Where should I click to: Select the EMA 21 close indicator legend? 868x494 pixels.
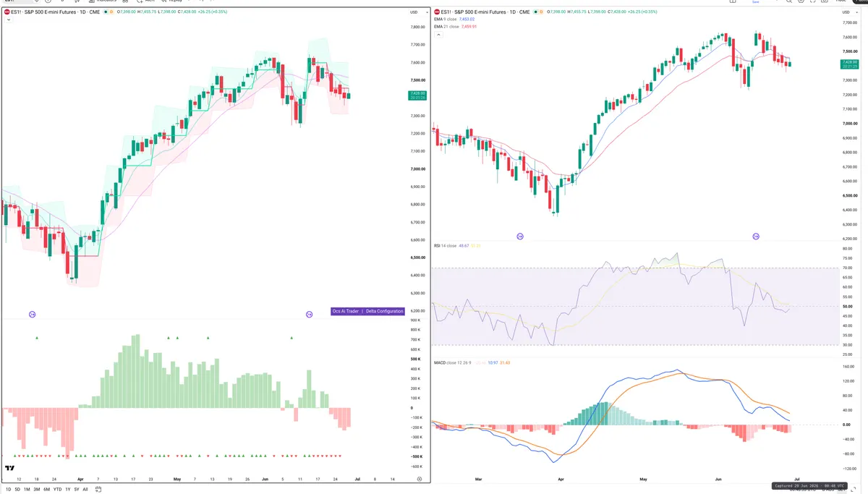[446, 27]
